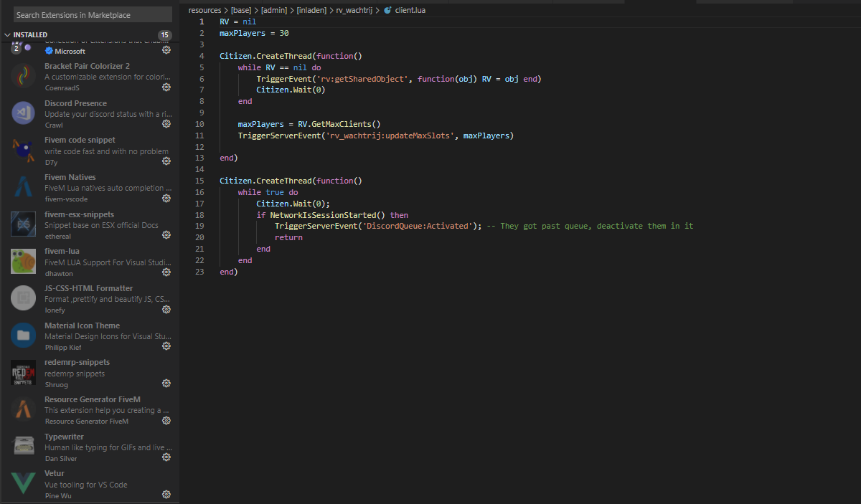Click the gear icon for Bracket Pair Colorizer 2
The image size is (861, 504).
(166, 87)
